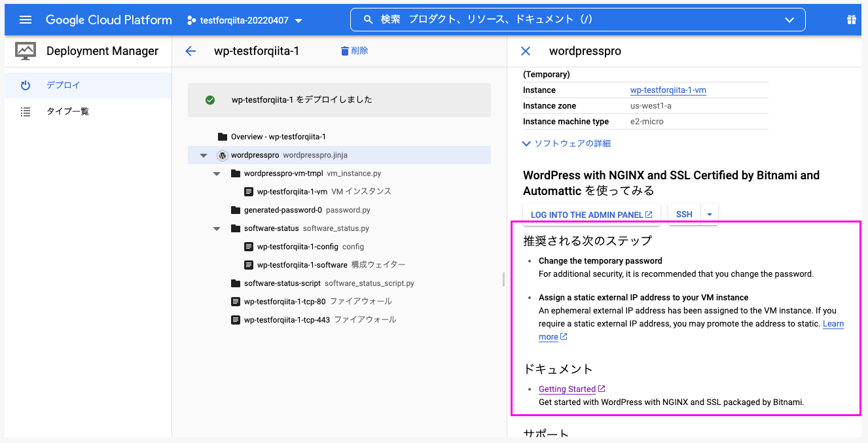Viewport: 868px width, 443px height.
Task: Click the タイプ一覧 list icon
Action: pos(26,112)
